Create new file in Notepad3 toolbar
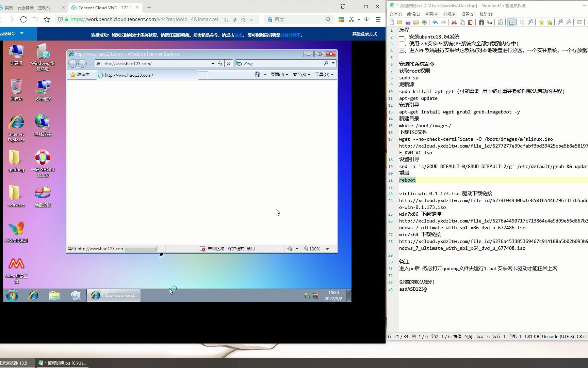This screenshot has width=588, height=368. coord(392,22)
